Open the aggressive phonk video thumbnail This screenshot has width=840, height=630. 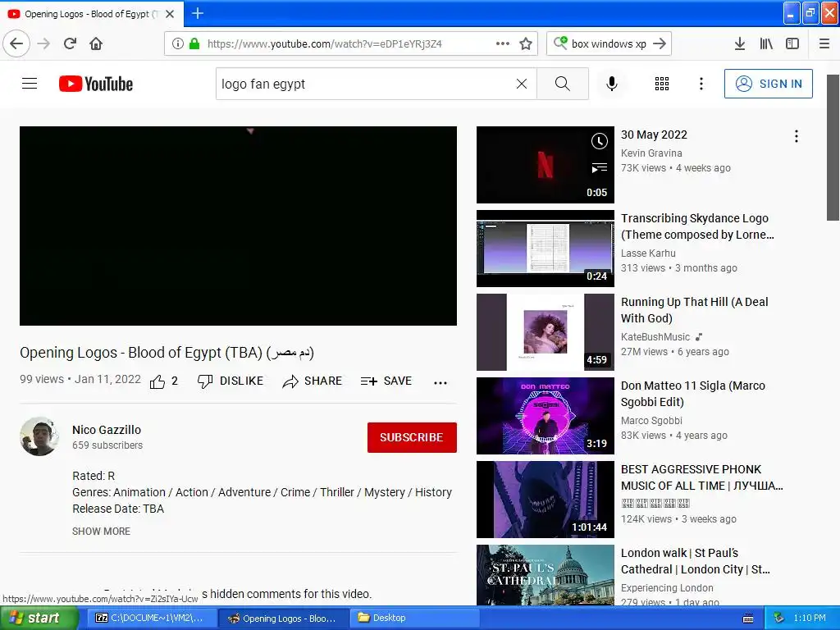click(x=546, y=499)
